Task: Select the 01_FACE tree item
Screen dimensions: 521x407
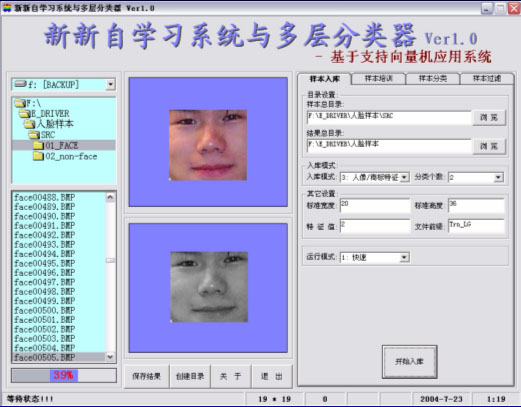Action: click(x=64, y=145)
